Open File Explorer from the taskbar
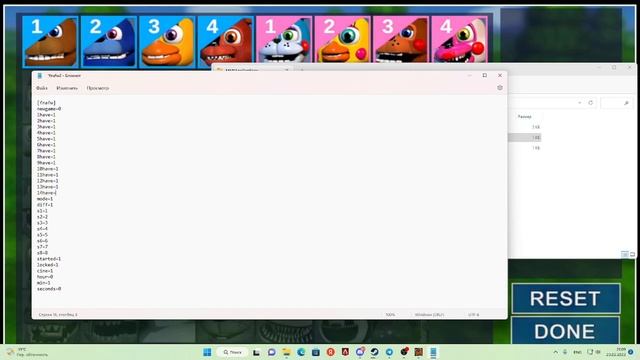This screenshot has height=360, width=640. (286, 352)
